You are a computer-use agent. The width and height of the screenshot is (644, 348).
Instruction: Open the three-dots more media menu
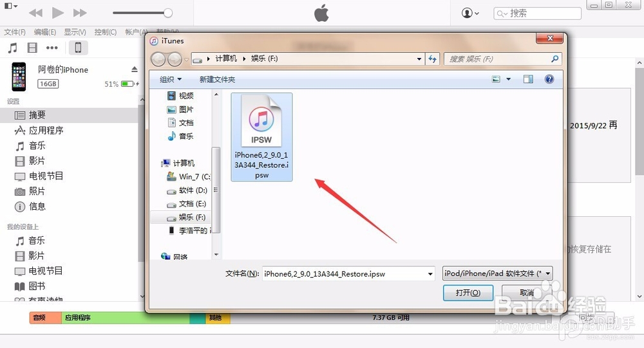pyautogui.click(x=52, y=48)
